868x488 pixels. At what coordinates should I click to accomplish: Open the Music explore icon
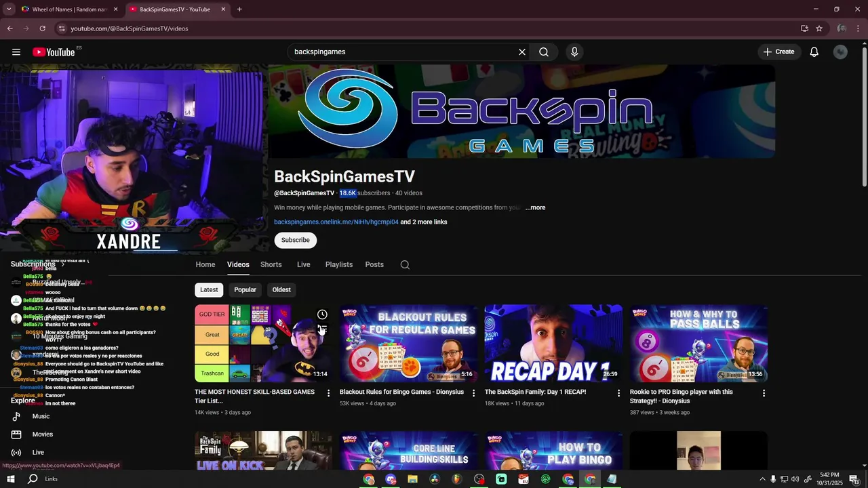[16, 416]
